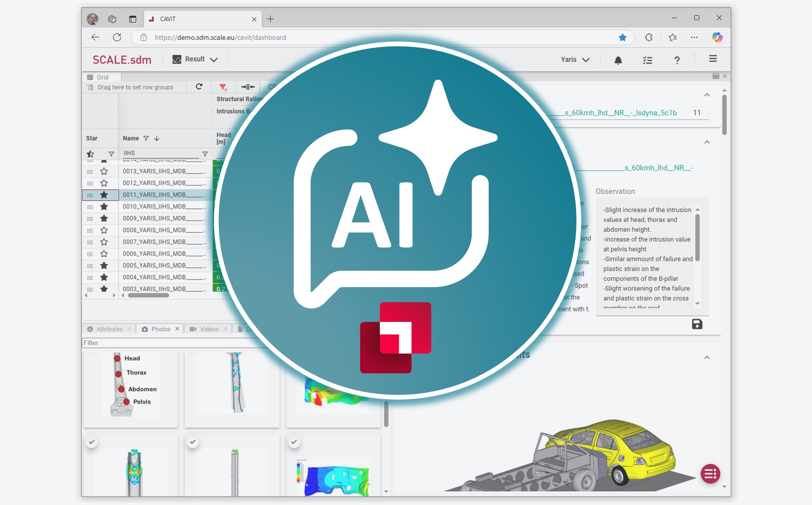Collapse the Observation section chevron
812x505 pixels.
point(707,142)
